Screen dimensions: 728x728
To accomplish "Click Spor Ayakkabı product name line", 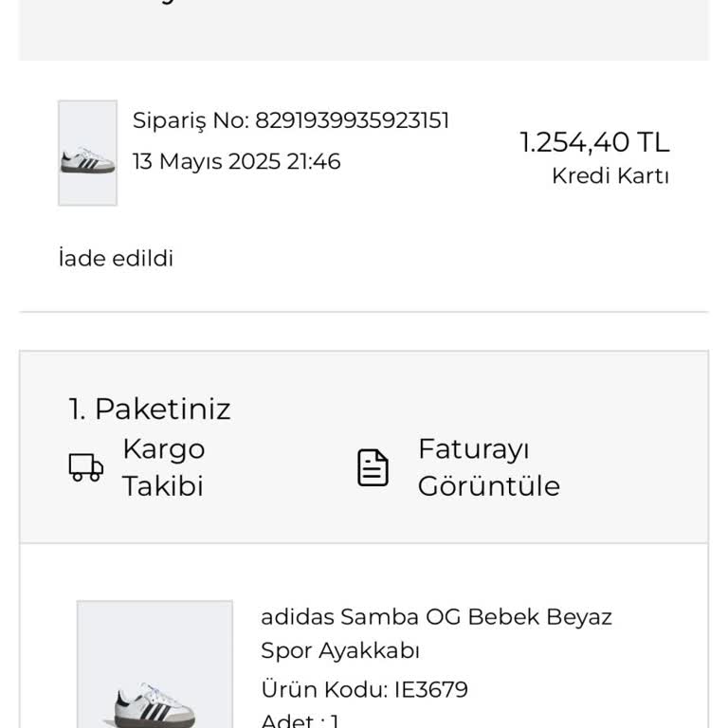I will coord(339,651).
